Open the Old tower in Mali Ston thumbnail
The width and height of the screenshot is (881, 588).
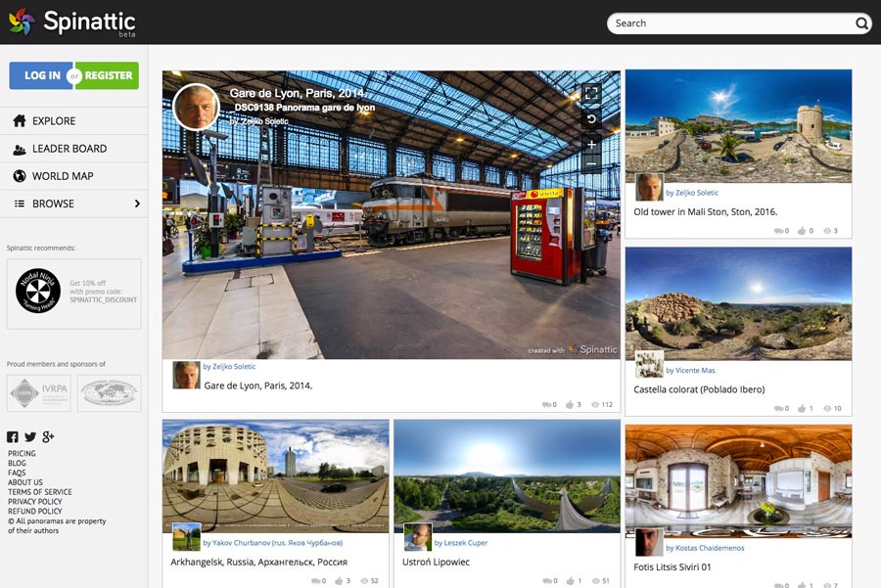(x=738, y=126)
